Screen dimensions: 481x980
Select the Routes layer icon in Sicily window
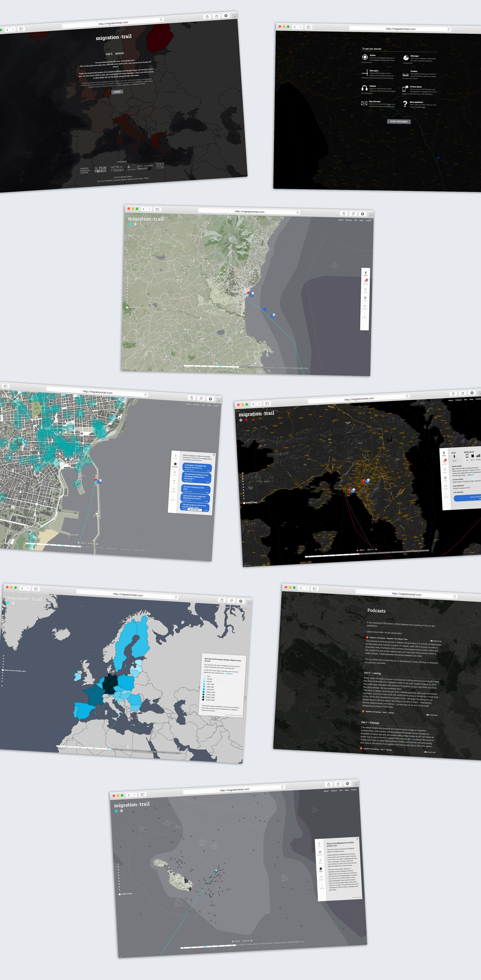click(365, 290)
